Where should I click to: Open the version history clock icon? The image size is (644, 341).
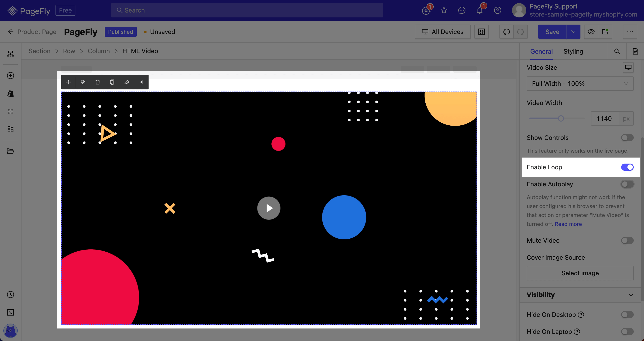point(11,295)
